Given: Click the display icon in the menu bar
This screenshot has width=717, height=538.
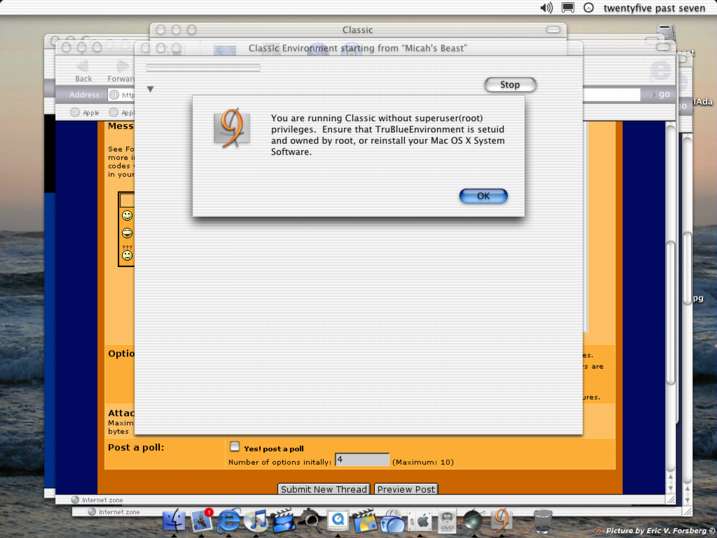Looking at the screenshot, I should coord(568,8).
